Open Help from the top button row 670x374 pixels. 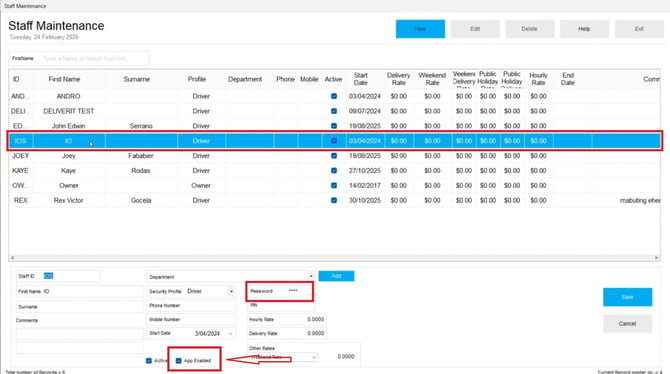pos(584,29)
